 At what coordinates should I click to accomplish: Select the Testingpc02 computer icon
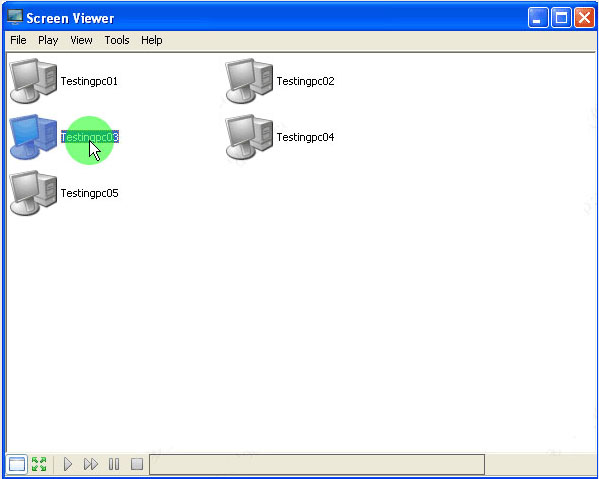[x=249, y=81]
